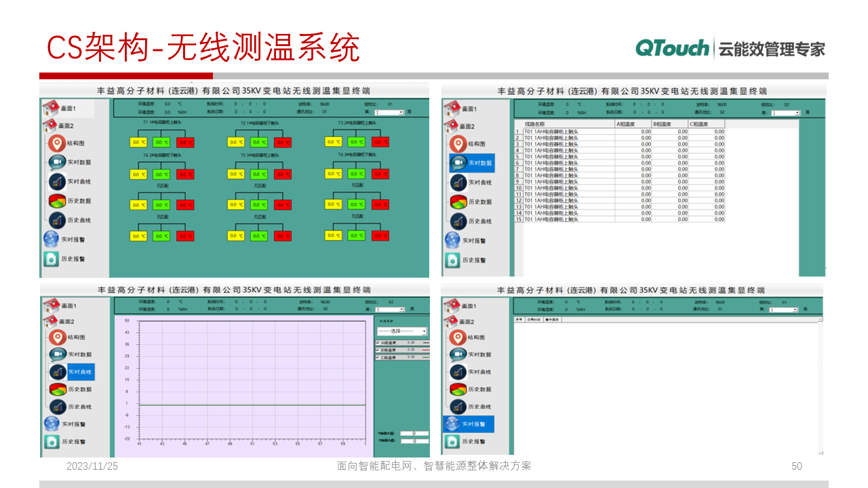Click the red T1 temperature box

185,142
